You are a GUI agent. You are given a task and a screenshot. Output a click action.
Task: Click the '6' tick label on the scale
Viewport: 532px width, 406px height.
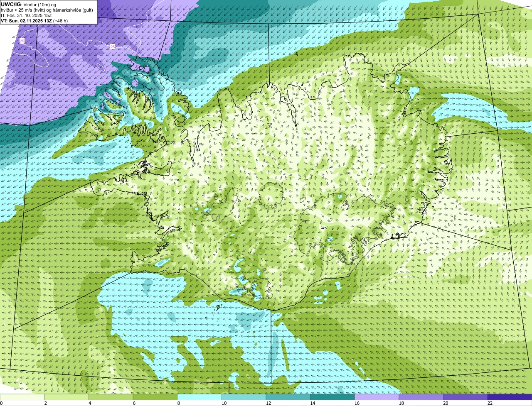coord(134,403)
